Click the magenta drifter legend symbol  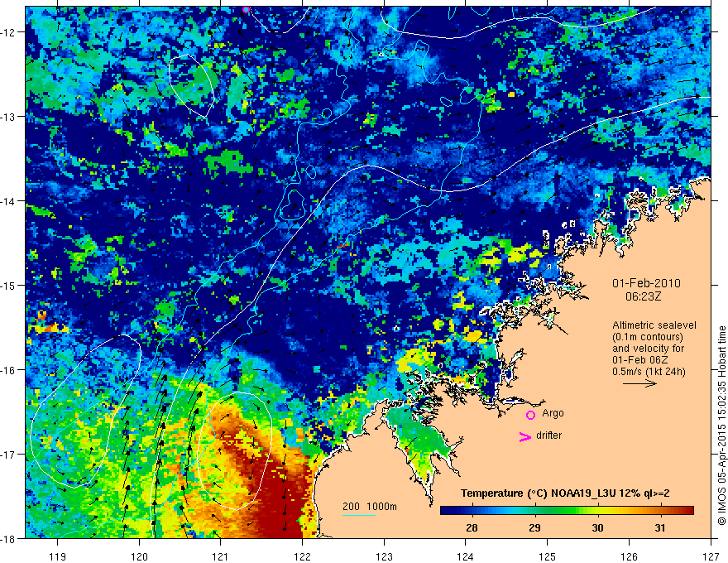[x=524, y=436]
